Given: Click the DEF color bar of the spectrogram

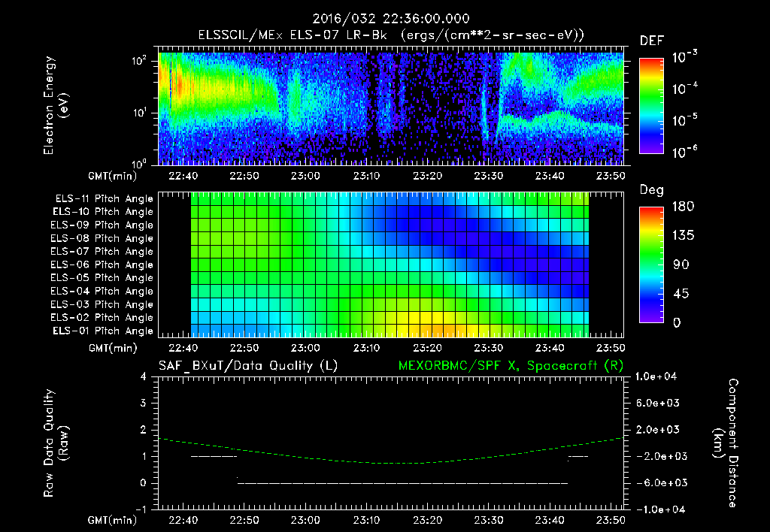Looking at the screenshot, I should point(651,105).
